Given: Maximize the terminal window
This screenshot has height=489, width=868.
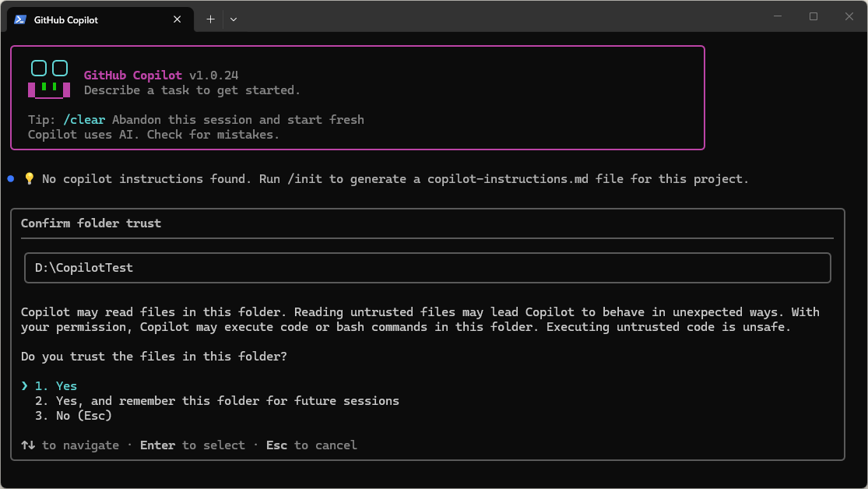Looking at the screenshot, I should (814, 16).
